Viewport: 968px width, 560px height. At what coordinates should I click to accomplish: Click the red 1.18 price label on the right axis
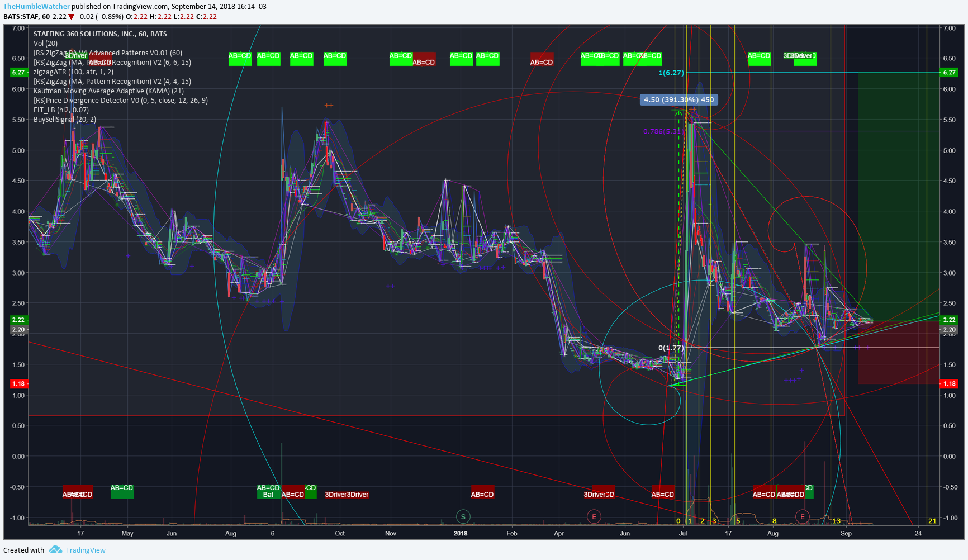(950, 384)
